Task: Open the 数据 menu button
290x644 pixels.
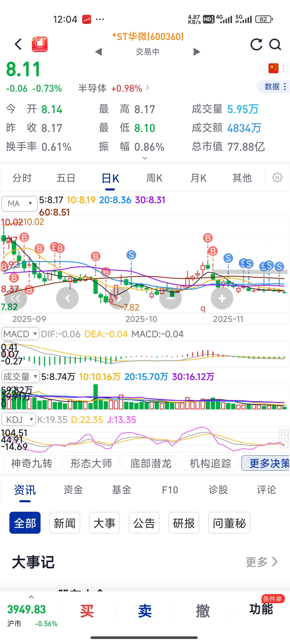Action: pyautogui.click(x=274, y=86)
